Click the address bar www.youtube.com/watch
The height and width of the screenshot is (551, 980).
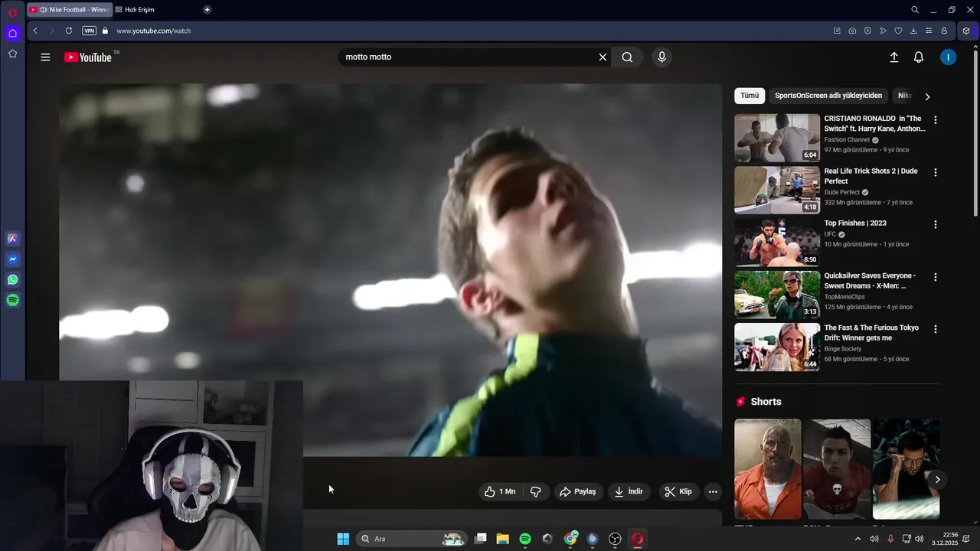coord(153,31)
